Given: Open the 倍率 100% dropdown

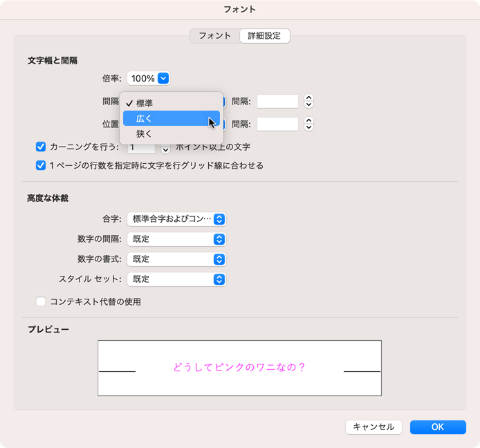Looking at the screenshot, I should 149,79.
